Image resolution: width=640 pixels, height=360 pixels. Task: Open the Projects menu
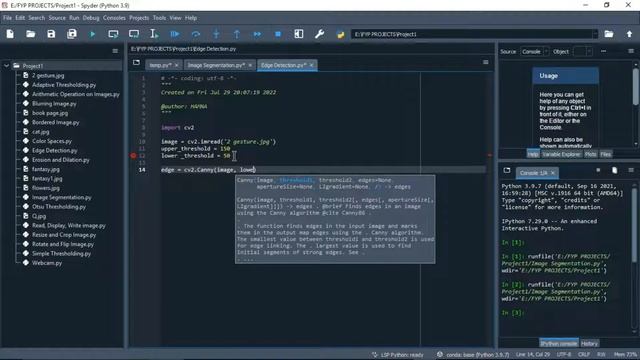tap(139, 18)
